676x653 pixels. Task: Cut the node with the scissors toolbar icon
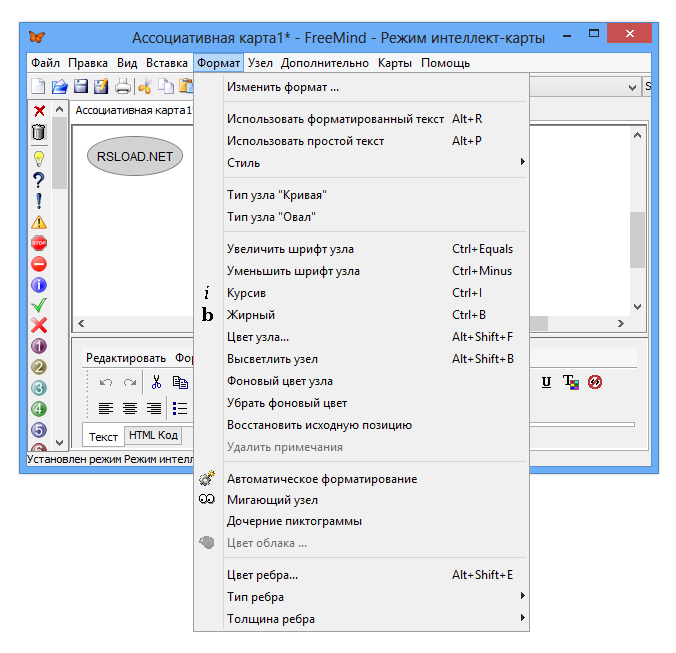145,86
